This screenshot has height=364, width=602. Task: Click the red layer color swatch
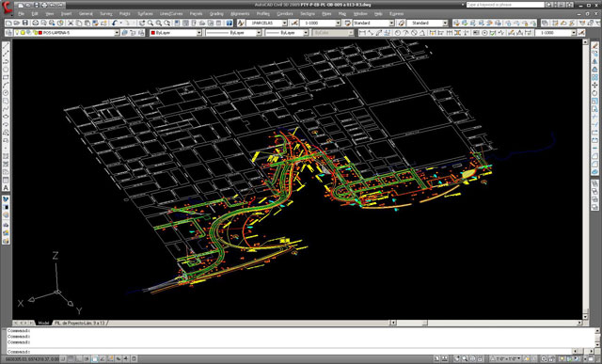pyautogui.click(x=40, y=33)
